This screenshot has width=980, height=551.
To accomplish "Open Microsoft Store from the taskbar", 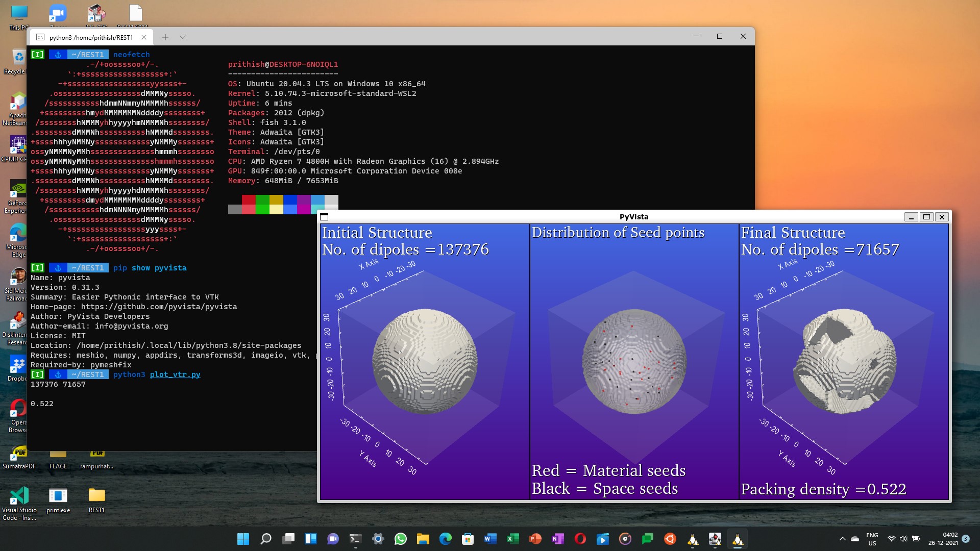I will point(468,539).
